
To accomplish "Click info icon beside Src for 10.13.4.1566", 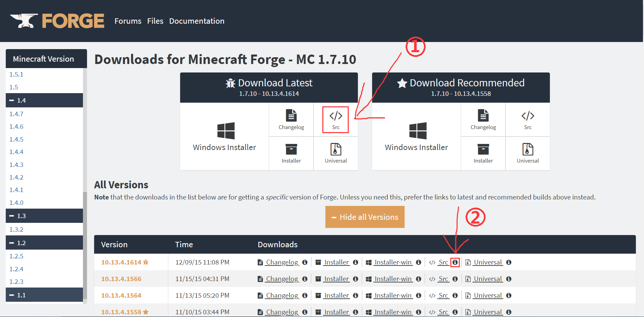I will [455, 279].
